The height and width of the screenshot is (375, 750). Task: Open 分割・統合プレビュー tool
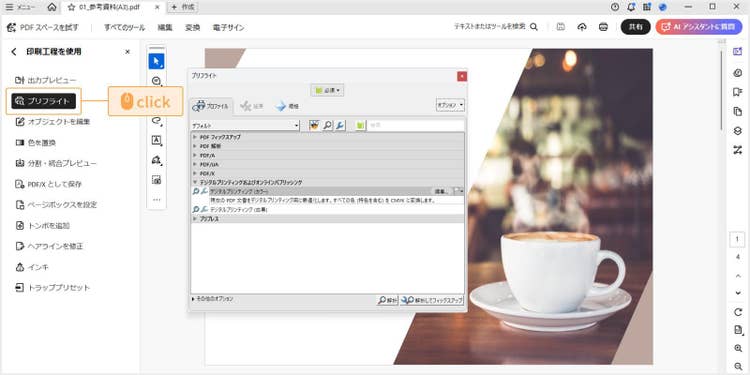55,163
